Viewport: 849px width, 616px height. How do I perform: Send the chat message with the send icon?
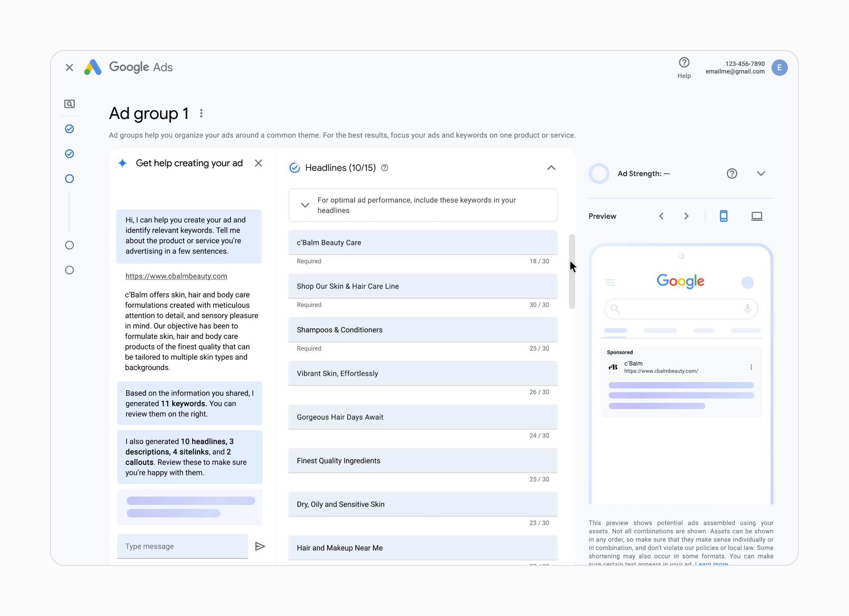pos(259,546)
